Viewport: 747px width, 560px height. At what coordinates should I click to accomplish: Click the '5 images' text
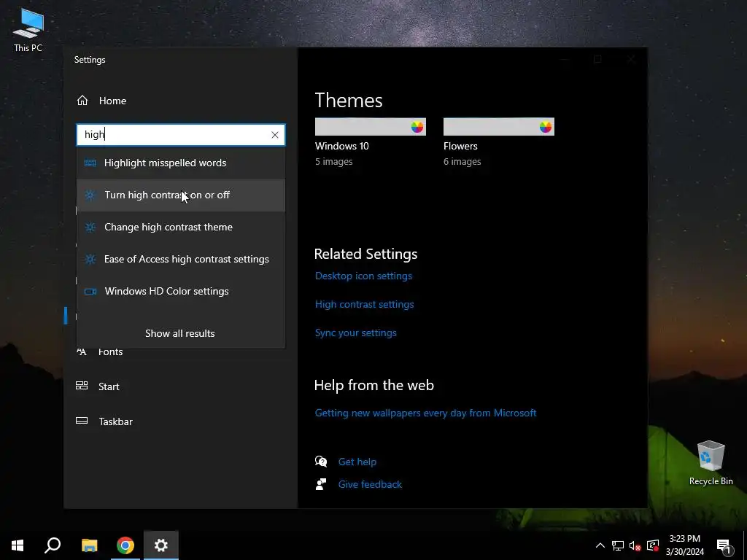[333, 161]
